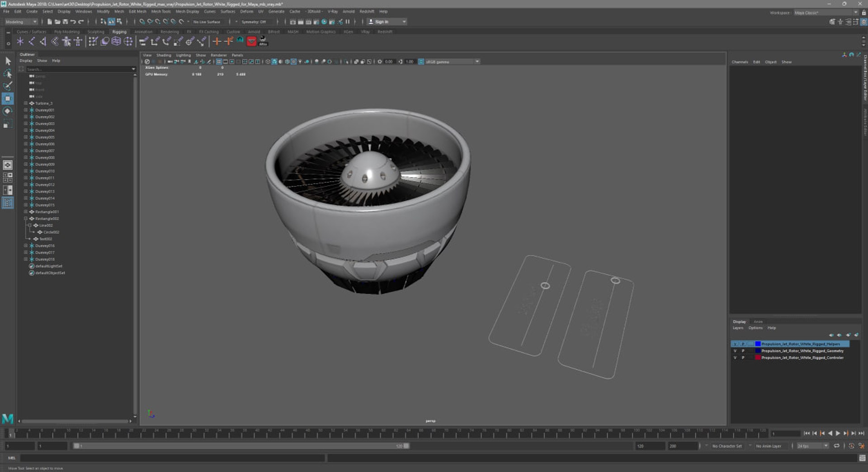
Task: Open the Outliner's Show menu
Action: click(42, 61)
